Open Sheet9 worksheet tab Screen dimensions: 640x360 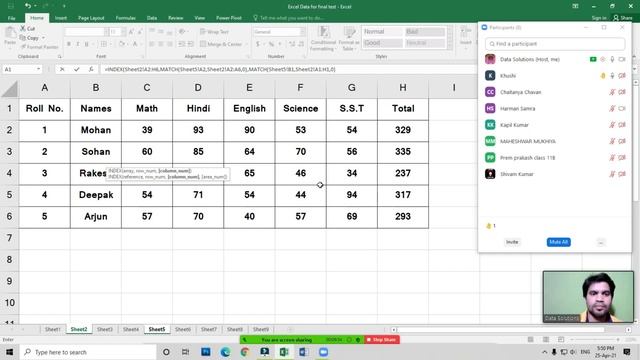pos(261,329)
